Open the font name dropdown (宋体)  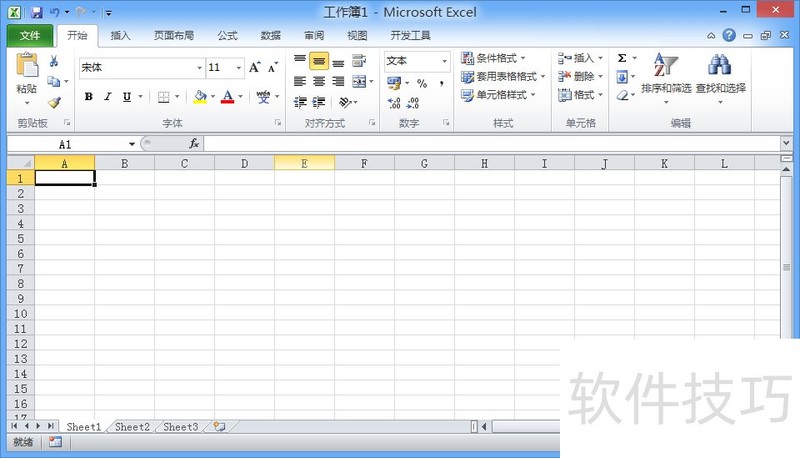click(199, 68)
